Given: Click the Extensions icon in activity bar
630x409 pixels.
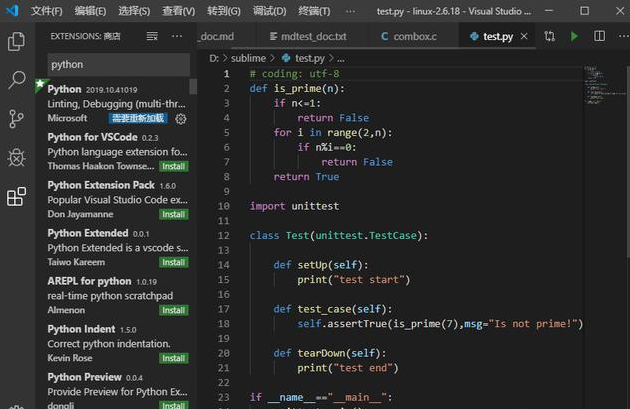Looking at the screenshot, I should 16,197.
